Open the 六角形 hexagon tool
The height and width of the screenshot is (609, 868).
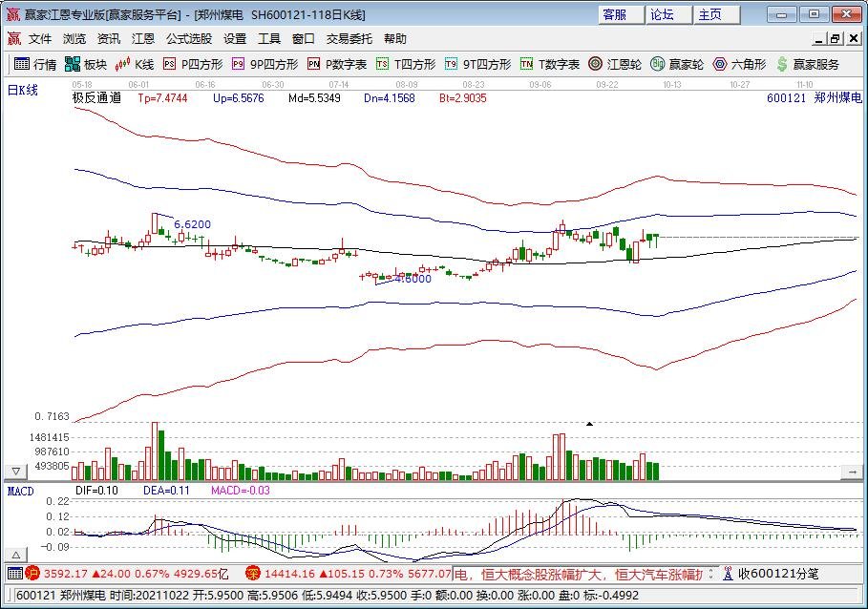739,65
